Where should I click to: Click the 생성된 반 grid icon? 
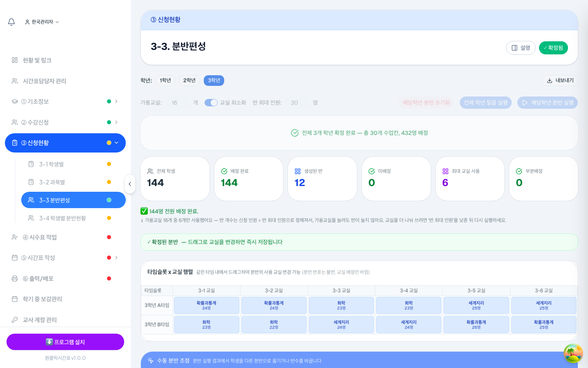[298, 171]
